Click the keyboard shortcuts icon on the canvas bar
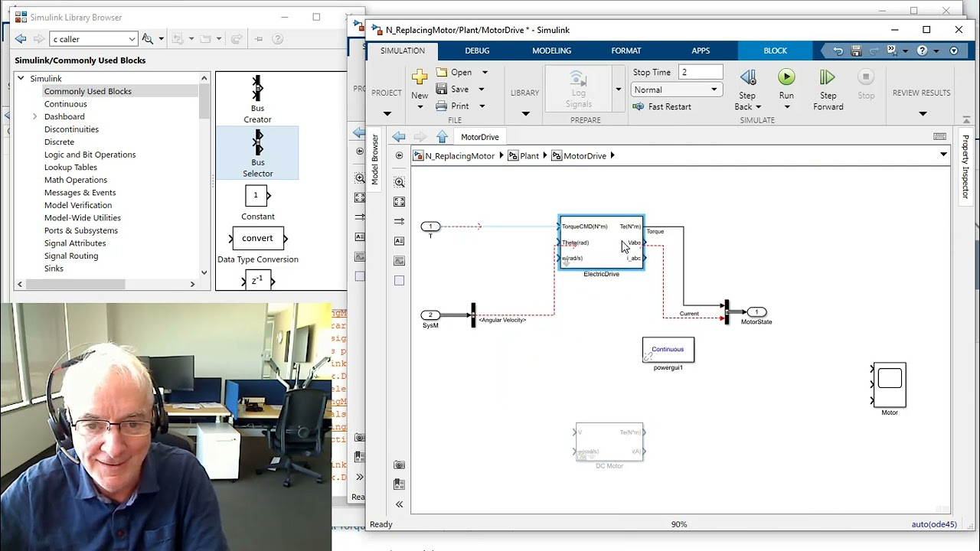This screenshot has height=551, width=980. pyautogui.click(x=939, y=136)
